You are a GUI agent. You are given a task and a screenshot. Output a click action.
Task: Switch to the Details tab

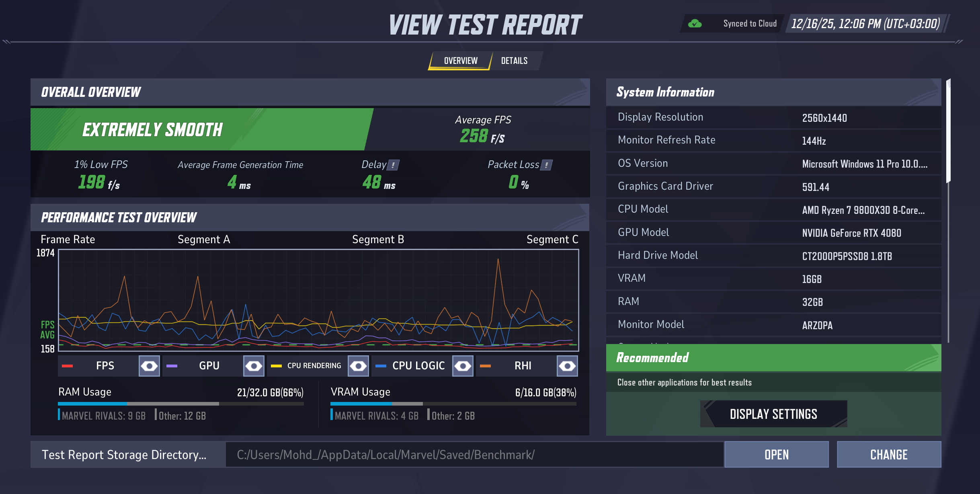(x=514, y=60)
